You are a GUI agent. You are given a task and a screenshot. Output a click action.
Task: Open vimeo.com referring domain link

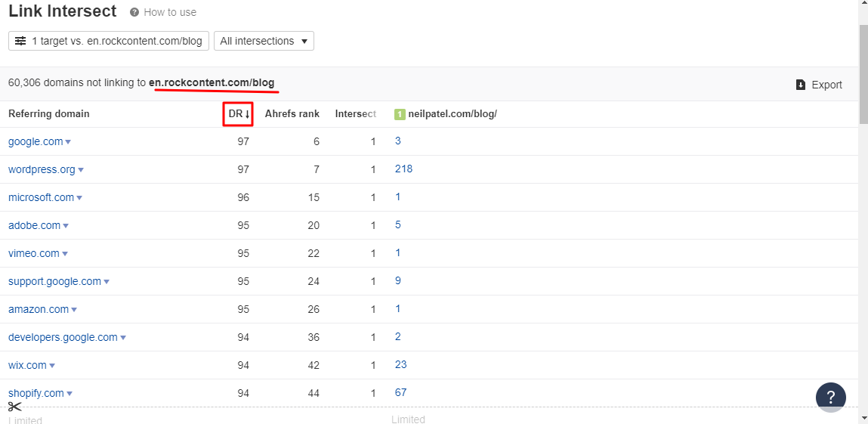(x=34, y=253)
